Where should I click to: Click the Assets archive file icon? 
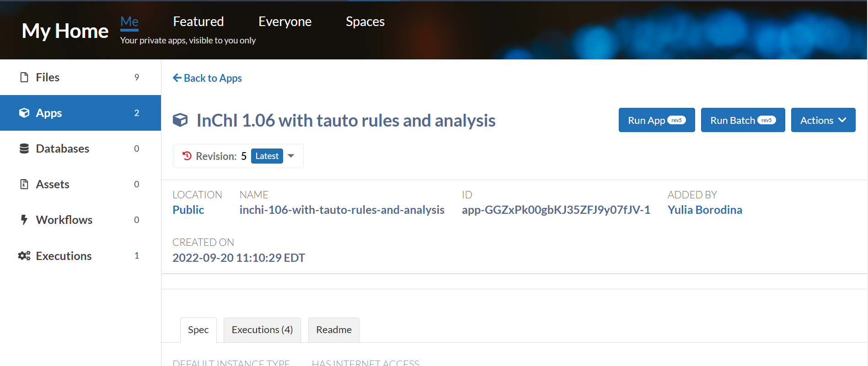(24, 184)
